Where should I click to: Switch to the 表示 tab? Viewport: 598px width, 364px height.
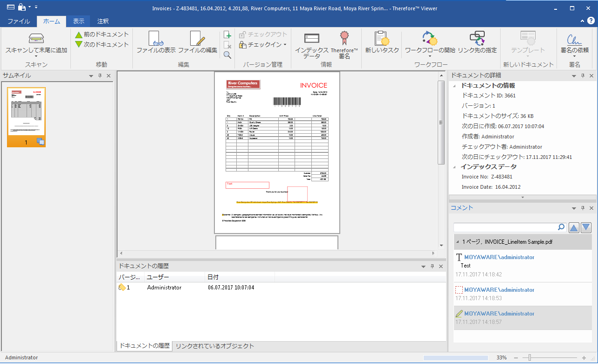point(79,21)
